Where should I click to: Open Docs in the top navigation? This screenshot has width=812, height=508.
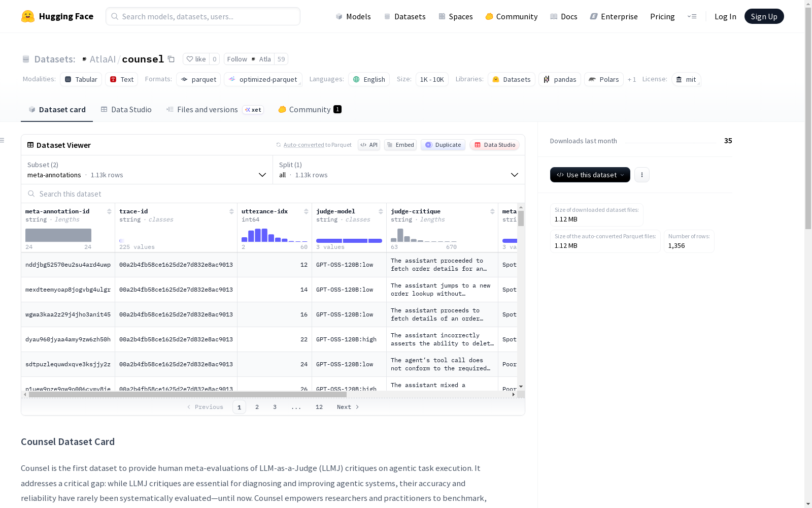tap(563, 16)
